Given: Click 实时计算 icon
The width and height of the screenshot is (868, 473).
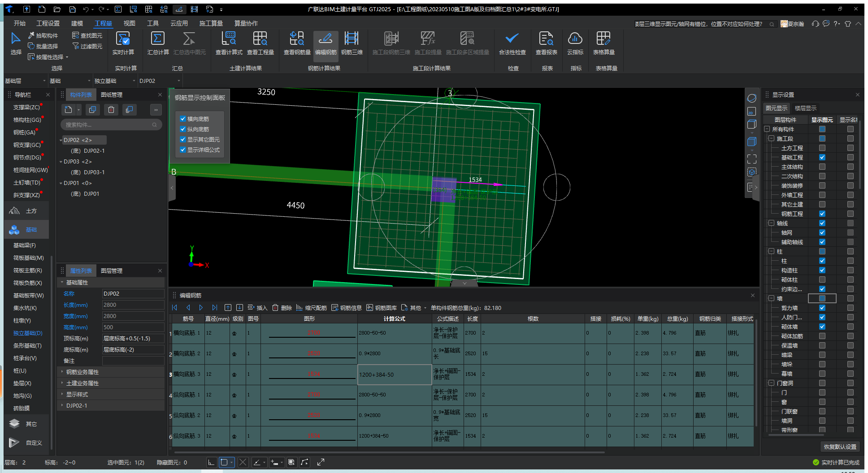Looking at the screenshot, I should click(x=123, y=39).
